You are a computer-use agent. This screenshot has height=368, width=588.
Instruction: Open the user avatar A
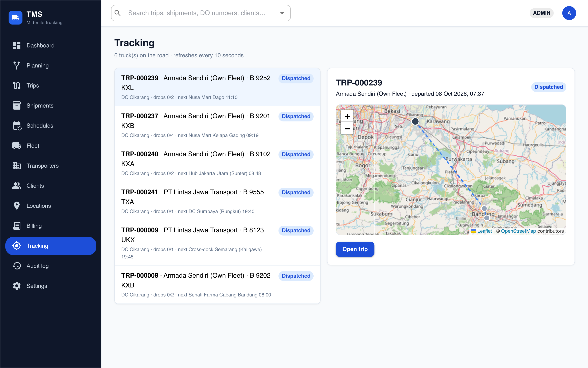(x=569, y=13)
